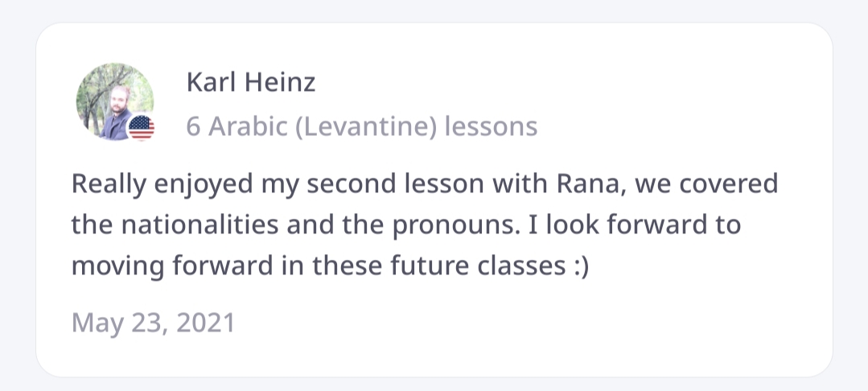Image resolution: width=868 pixels, height=391 pixels.
Task: Click the number "6" in lesson count
Action: (x=193, y=126)
